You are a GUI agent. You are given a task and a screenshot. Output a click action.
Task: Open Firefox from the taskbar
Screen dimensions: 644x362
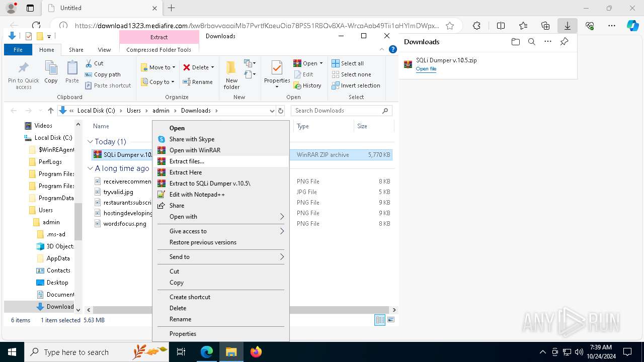pyautogui.click(x=256, y=352)
